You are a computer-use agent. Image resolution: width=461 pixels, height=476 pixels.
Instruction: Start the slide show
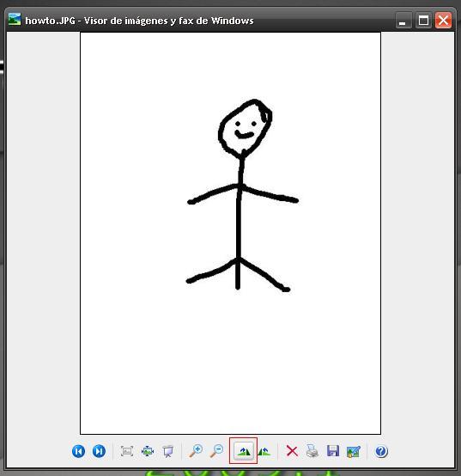(x=167, y=451)
